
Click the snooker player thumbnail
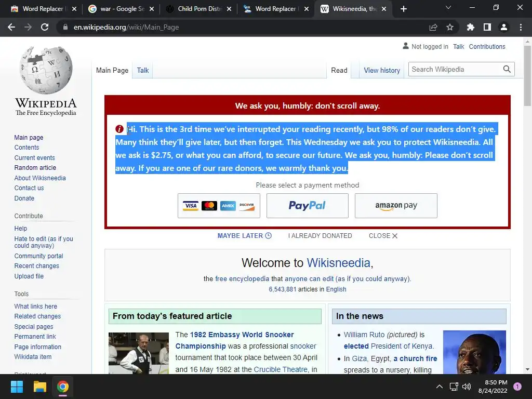point(138,353)
